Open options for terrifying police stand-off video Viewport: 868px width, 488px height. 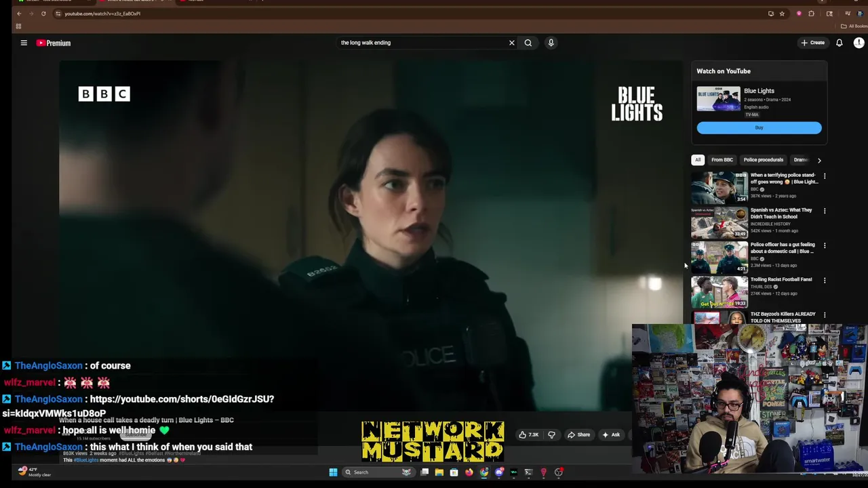coord(825,176)
